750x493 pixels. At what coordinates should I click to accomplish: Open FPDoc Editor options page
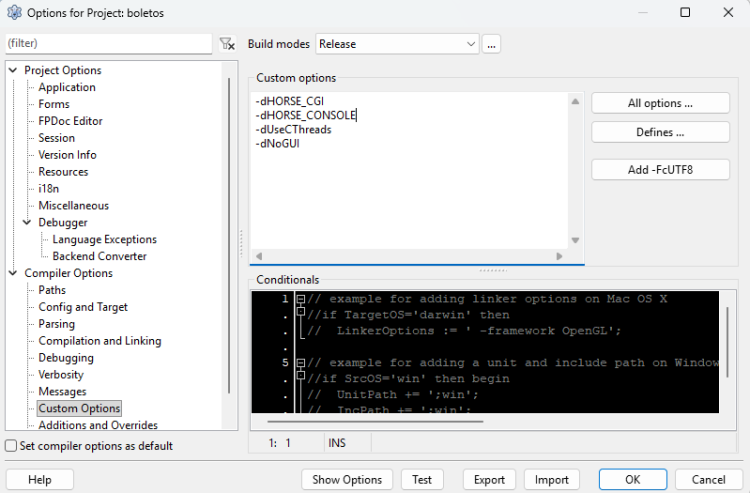click(70, 121)
